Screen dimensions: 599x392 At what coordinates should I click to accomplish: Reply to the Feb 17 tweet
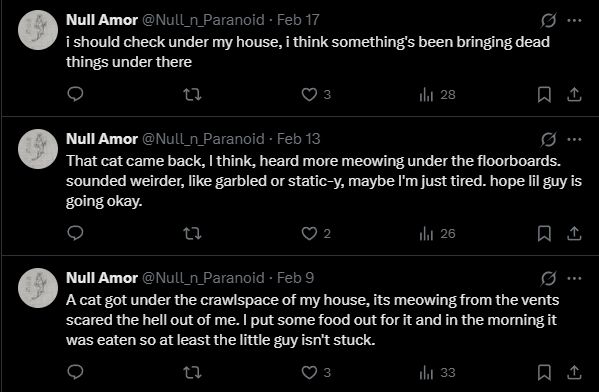point(75,94)
